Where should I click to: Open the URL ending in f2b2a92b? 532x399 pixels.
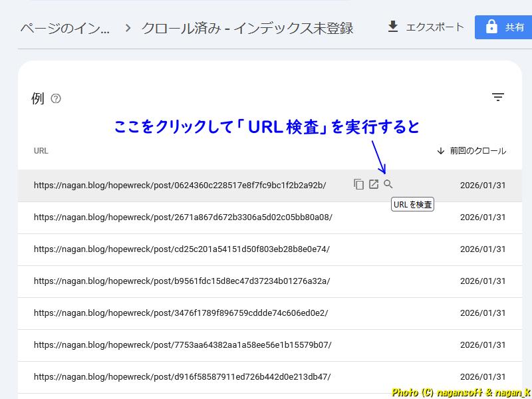[181, 186]
